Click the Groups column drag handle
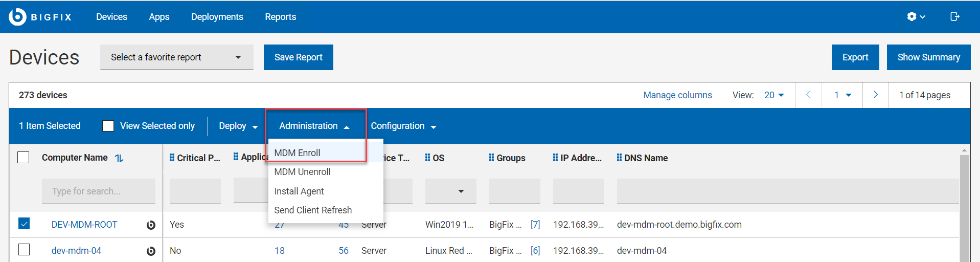 (491, 158)
